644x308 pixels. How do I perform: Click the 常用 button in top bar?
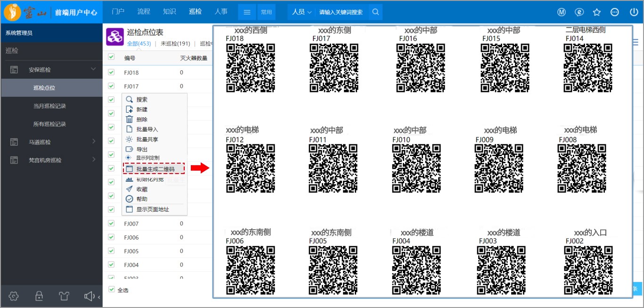(x=266, y=12)
